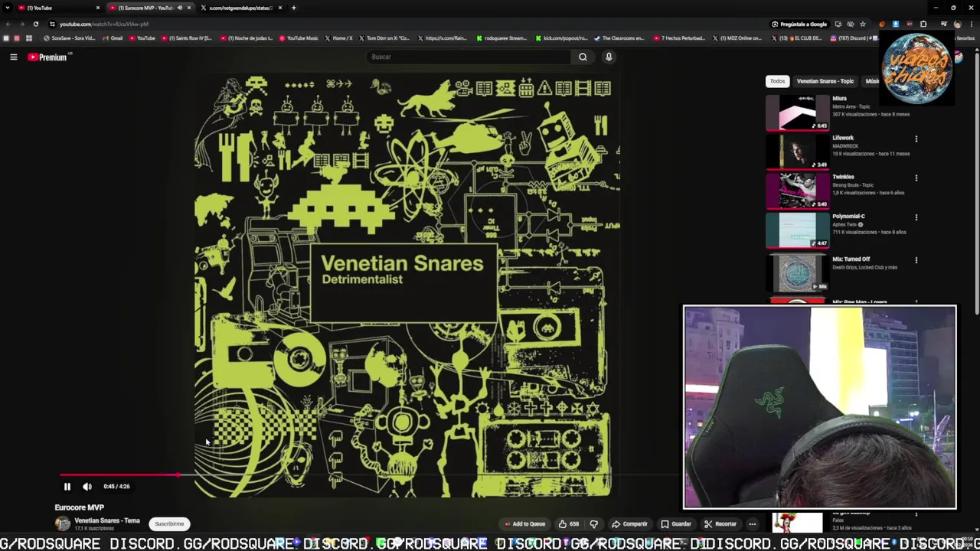
Task: Open the Lifework video thumbnail
Action: [x=797, y=152]
